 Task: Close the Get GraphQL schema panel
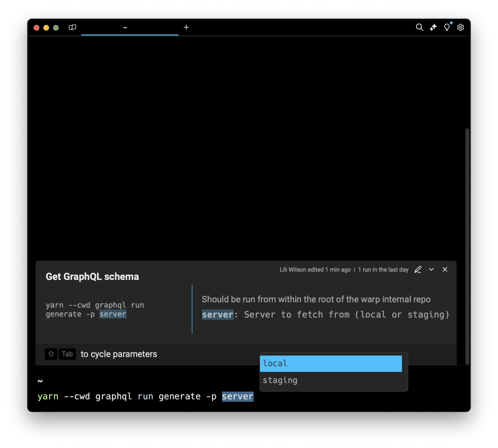click(x=445, y=270)
